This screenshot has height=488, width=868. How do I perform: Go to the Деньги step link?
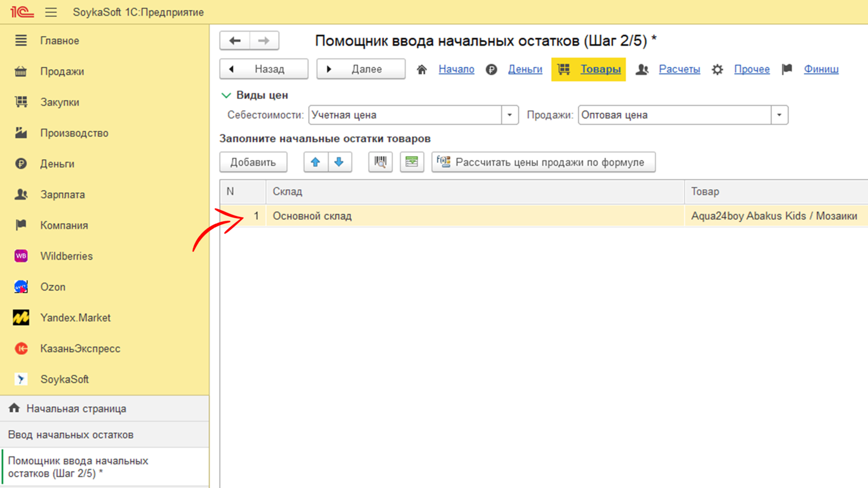click(x=525, y=69)
